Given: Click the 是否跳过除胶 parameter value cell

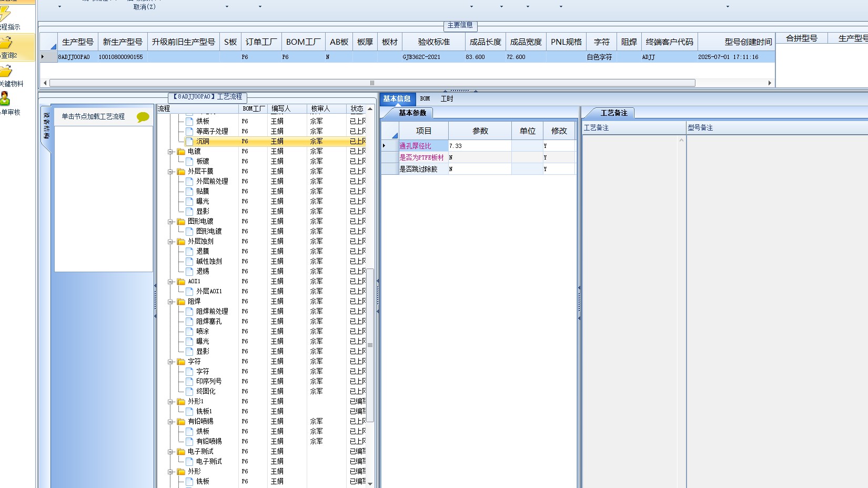Looking at the screenshot, I should [480, 169].
